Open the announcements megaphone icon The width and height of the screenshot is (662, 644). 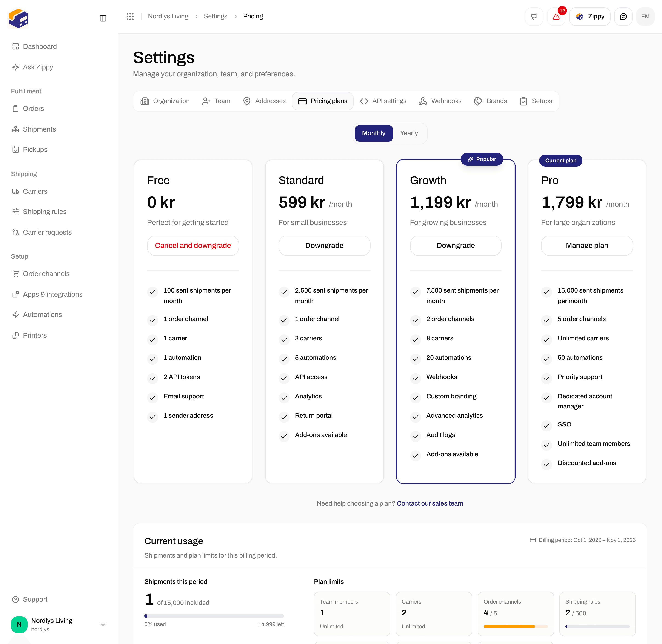[534, 17]
